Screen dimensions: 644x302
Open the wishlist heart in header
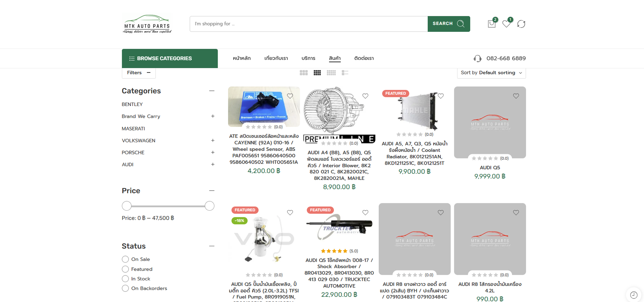(506, 24)
